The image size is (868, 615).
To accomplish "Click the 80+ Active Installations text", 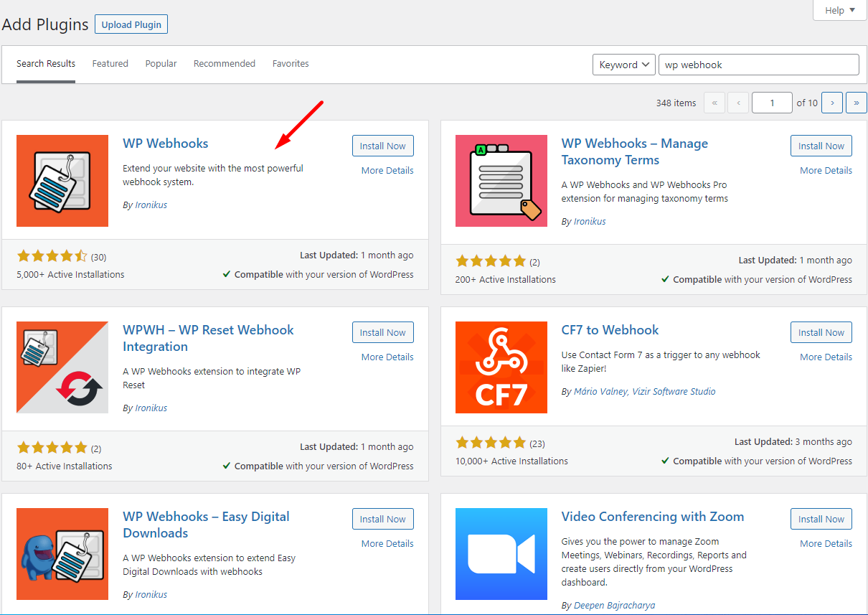I will point(65,466).
